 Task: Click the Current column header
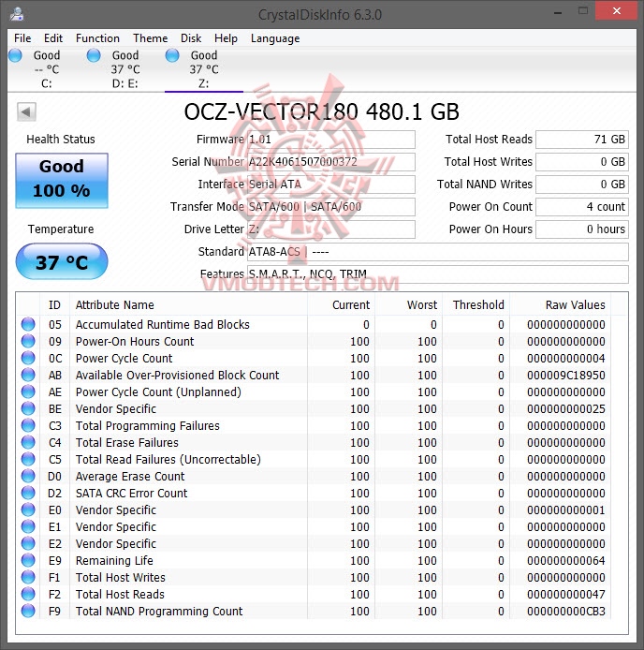[341, 304]
